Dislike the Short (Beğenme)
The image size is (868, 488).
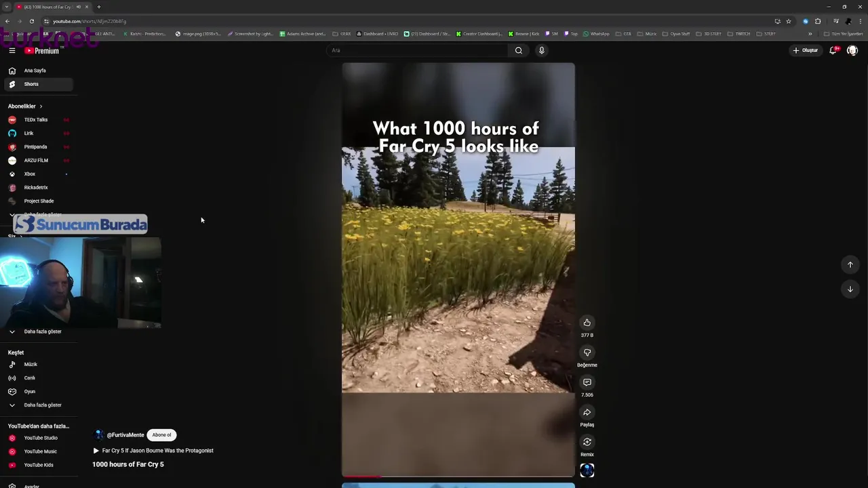pos(587,352)
